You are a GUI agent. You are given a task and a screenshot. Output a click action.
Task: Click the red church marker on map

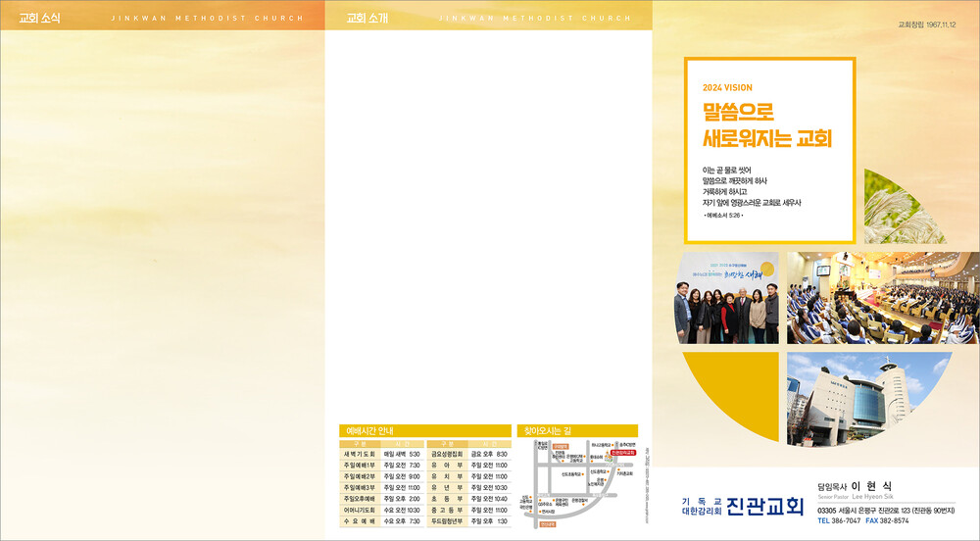click(x=623, y=454)
